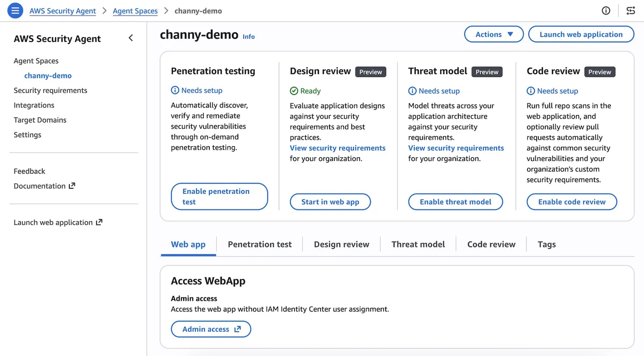Switch to the Web app tab
The image size is (644, 356).
[188, 244]
